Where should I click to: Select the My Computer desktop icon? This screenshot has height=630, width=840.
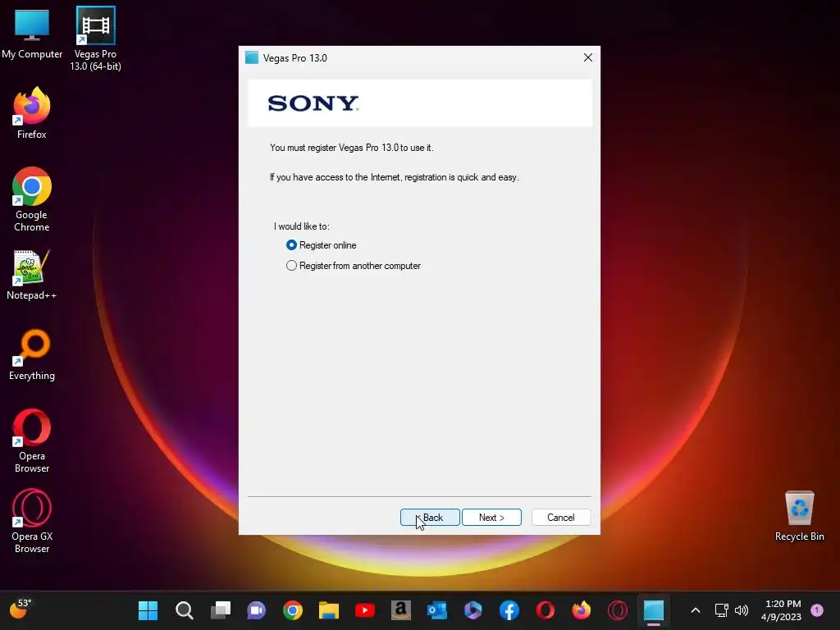[32, 34]
